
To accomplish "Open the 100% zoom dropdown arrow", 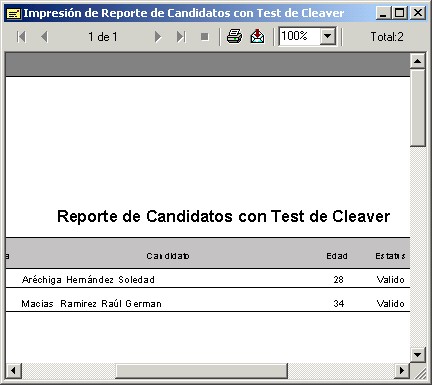I will click(328, 36).
